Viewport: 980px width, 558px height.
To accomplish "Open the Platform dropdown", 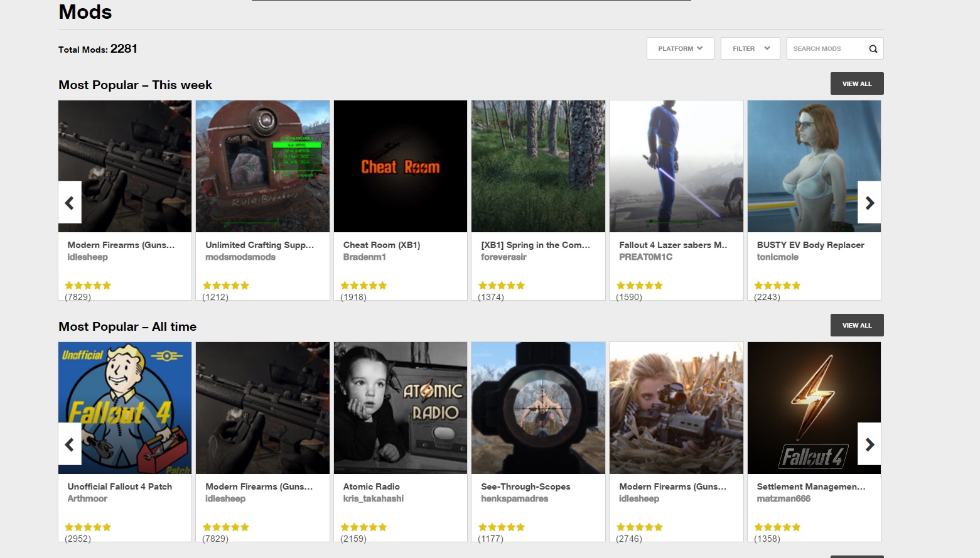I will (x=680, y=48).
